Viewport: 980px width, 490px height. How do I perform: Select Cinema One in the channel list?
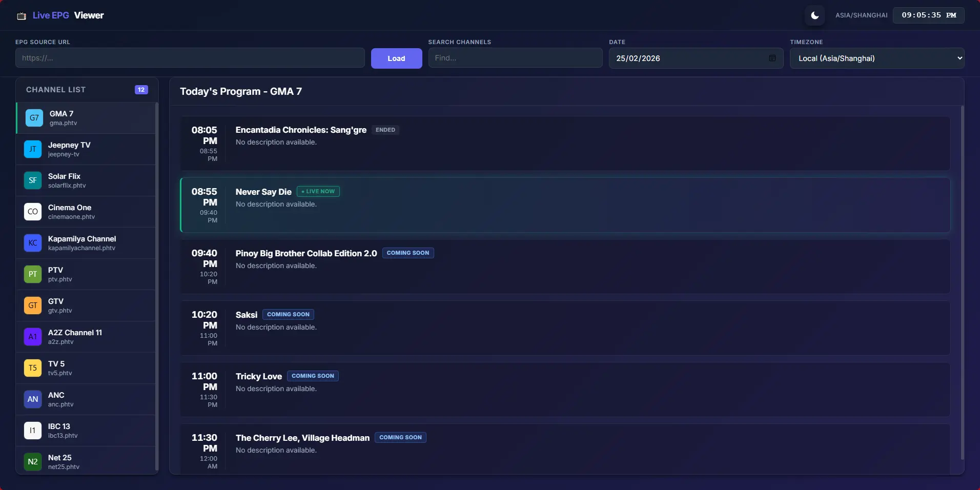tap(86, 212)
